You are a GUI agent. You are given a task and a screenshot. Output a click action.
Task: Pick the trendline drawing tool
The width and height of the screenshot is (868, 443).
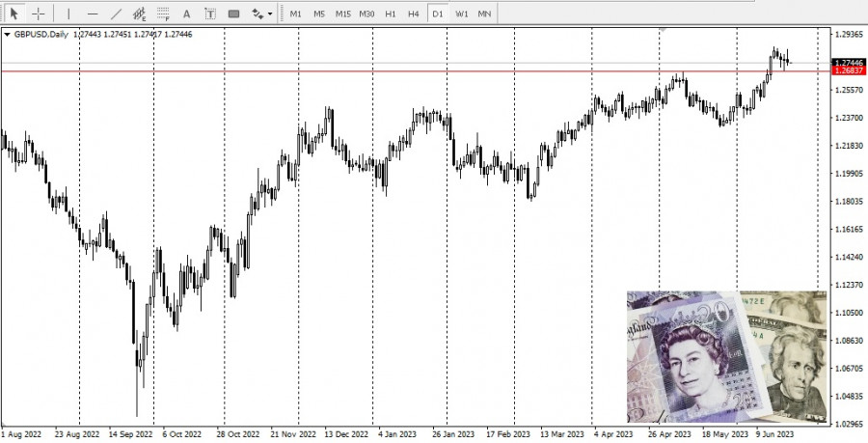pos(117,14)
